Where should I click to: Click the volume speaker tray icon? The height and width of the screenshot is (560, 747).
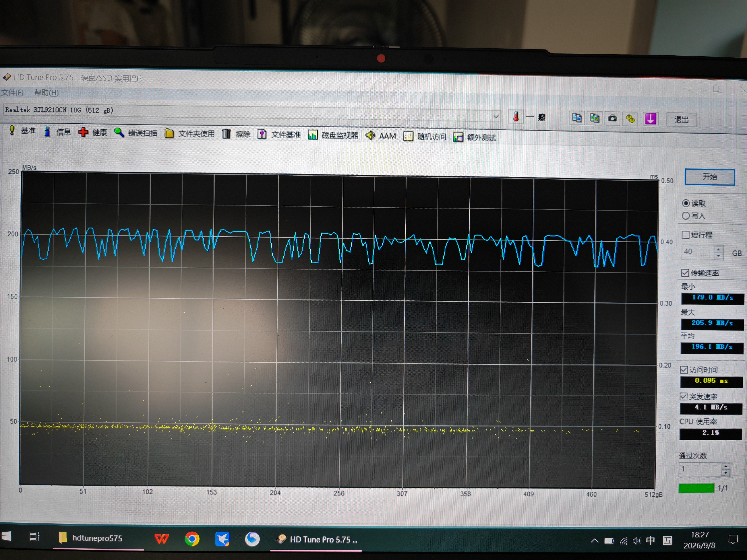click(x=636, y=541)
